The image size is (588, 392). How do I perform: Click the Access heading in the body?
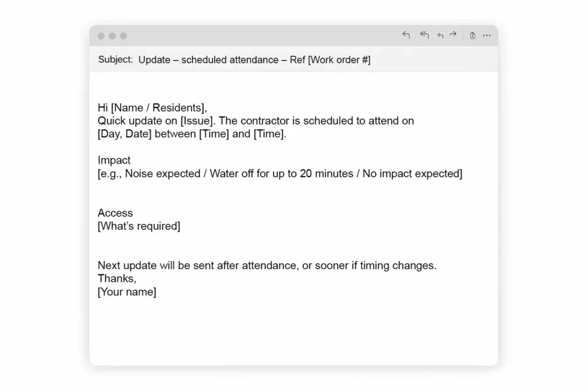pos(115,213)
